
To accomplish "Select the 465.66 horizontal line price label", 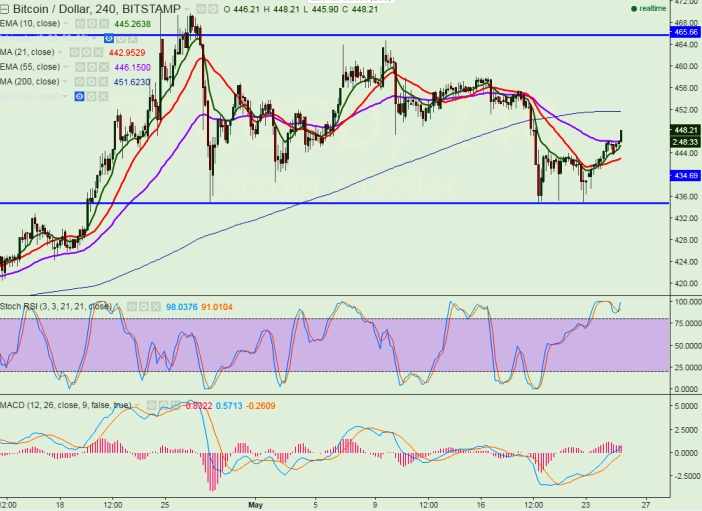I will [x=686, y=33].
